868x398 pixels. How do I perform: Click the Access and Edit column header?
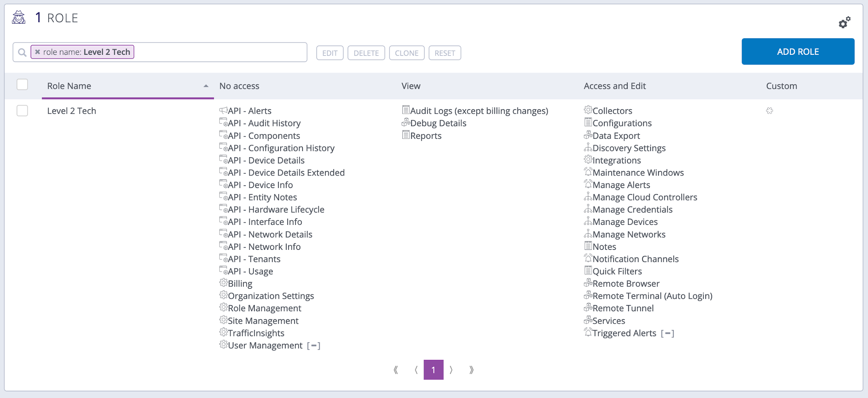pos(615,86)
